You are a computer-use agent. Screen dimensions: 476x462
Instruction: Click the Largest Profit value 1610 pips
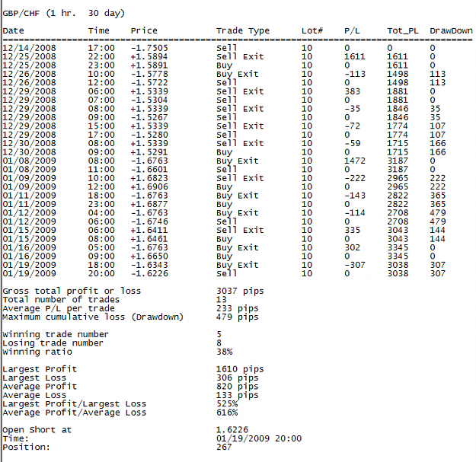click(x=240, y=369)
